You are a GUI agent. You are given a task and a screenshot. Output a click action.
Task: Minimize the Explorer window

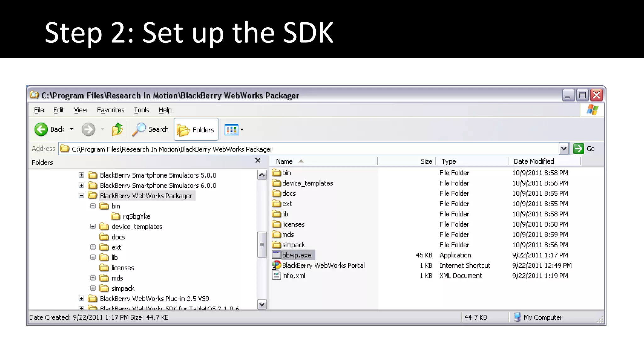pos(568,95)
